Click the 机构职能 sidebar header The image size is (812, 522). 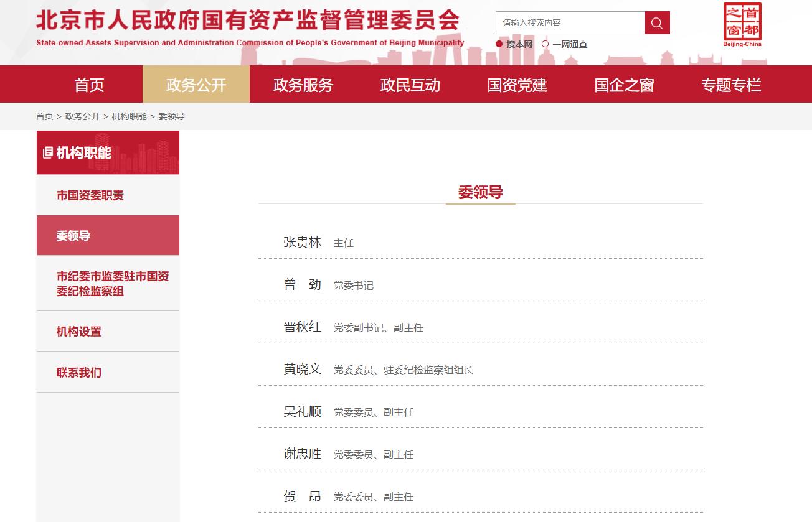[x=108, y=152]
